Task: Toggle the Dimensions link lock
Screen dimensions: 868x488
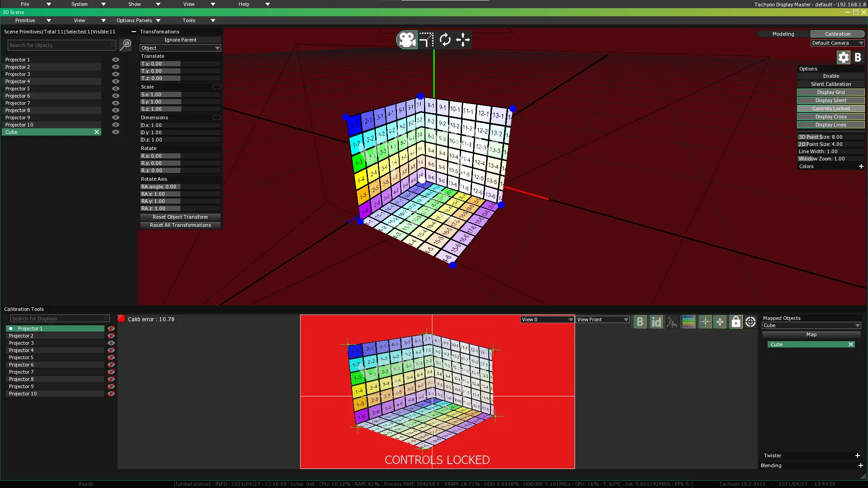Action: pos(217,117)
